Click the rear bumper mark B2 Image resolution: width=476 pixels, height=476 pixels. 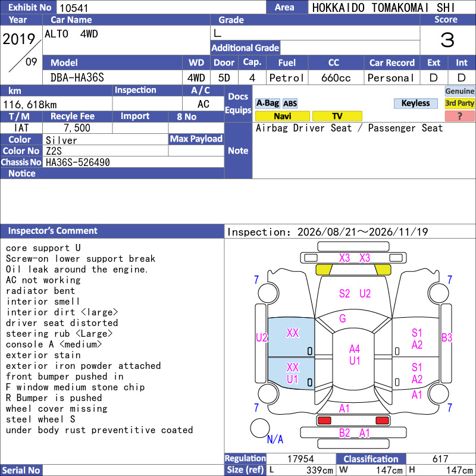click(345, 433)
